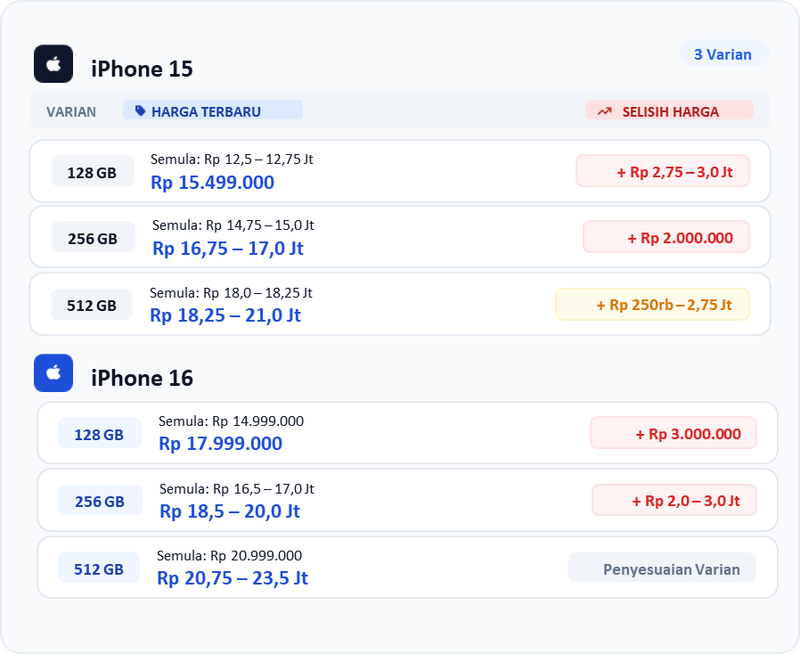Click price Rp 15.499.000
The image size is (800, 654).
click(x=212, y=182)
